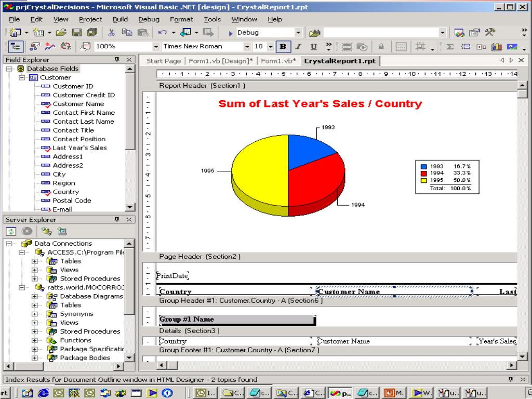
Task: Open the Debug configuration dropdown
Action: pyautogui.click(x=298, y=33)
